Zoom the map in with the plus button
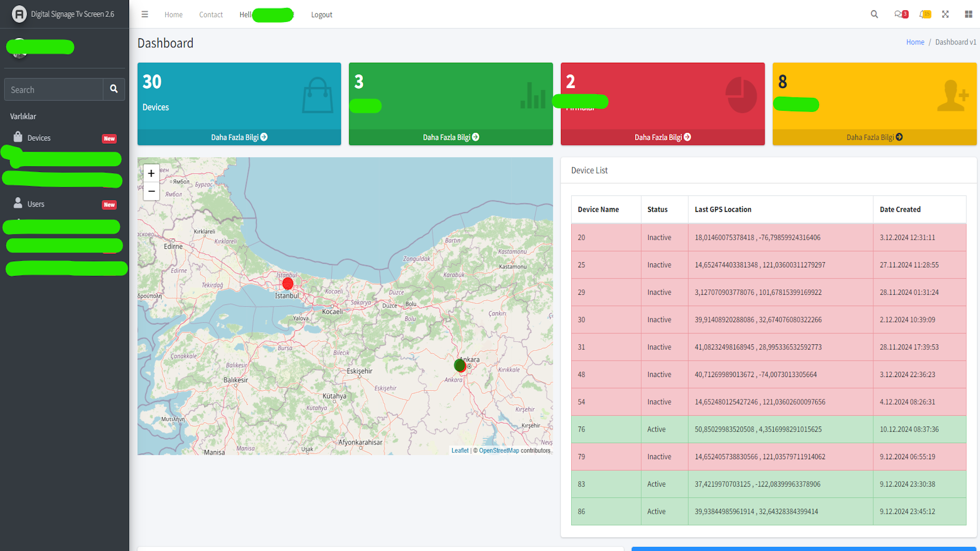980x551 pixels. click(151, 173)
